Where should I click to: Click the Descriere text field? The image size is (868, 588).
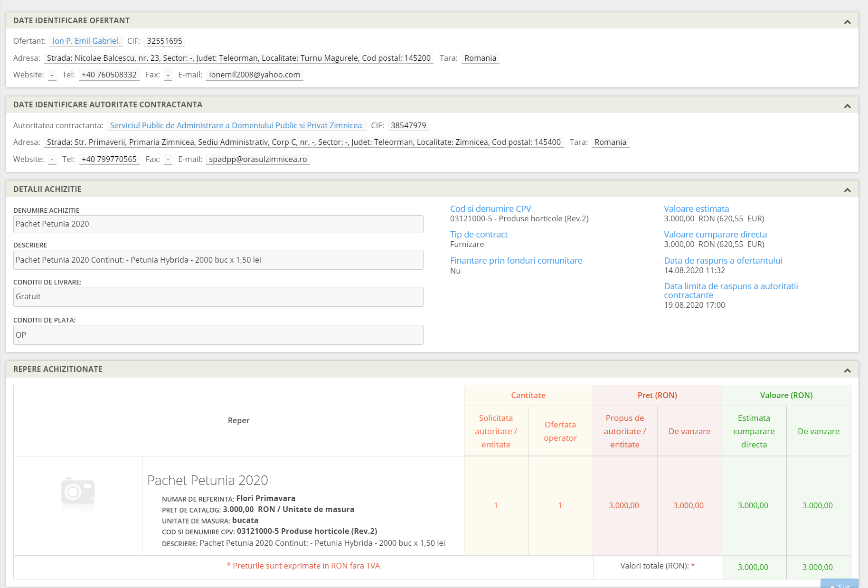pos(218,260)
